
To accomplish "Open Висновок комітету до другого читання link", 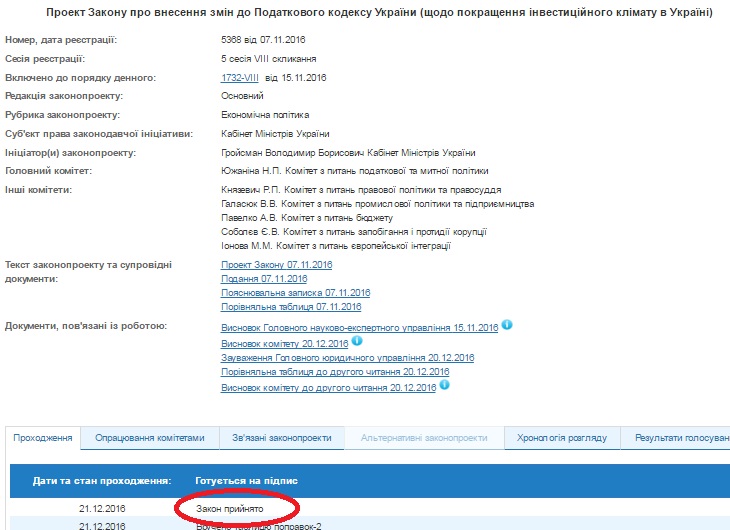I will [x=328, y=386].
